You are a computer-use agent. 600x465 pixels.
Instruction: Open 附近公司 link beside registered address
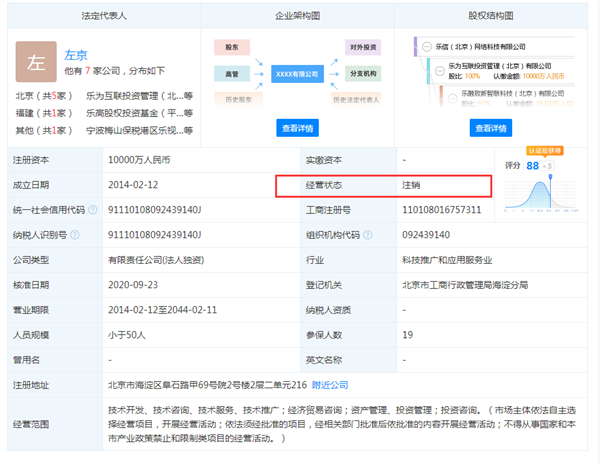(x=330, y=385)
